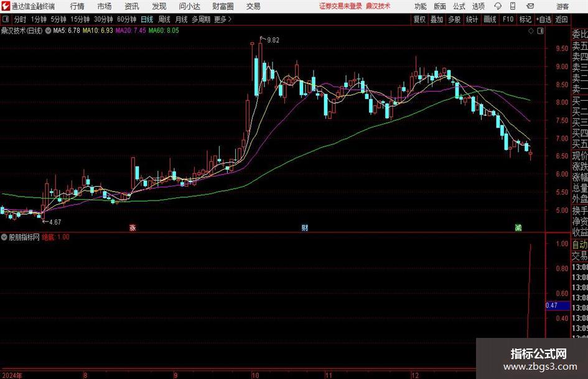Toggle the right info panel icon
The width and height of the screenshot is (588, 379).
(x=540, y=31)
